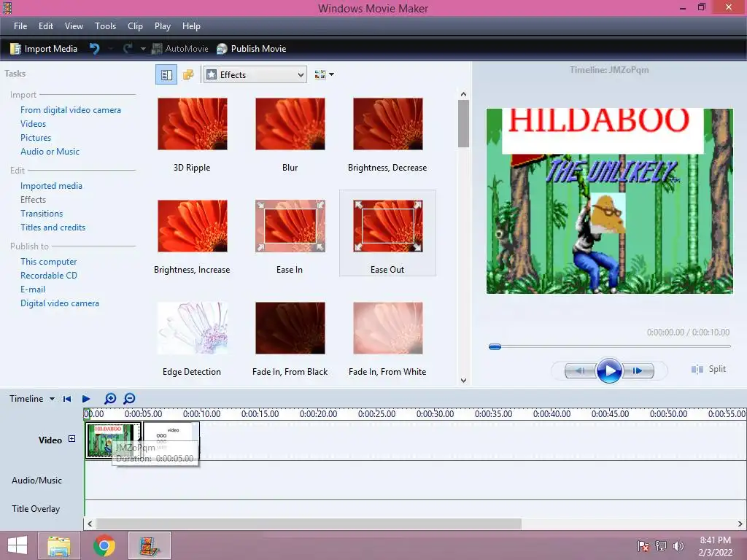Open File Explorer from taskbar
Screen dimensions: 747x560
click(59, 545)
